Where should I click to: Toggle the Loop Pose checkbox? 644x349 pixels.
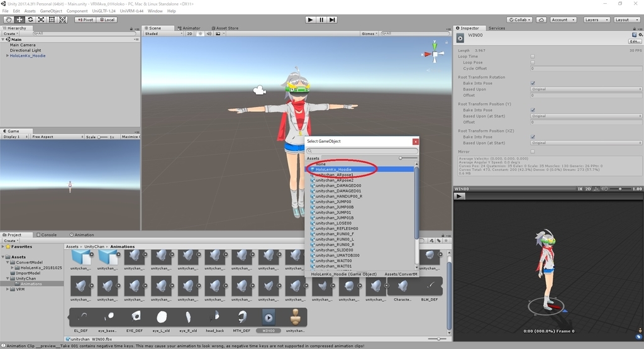click(x=533, y=62)
